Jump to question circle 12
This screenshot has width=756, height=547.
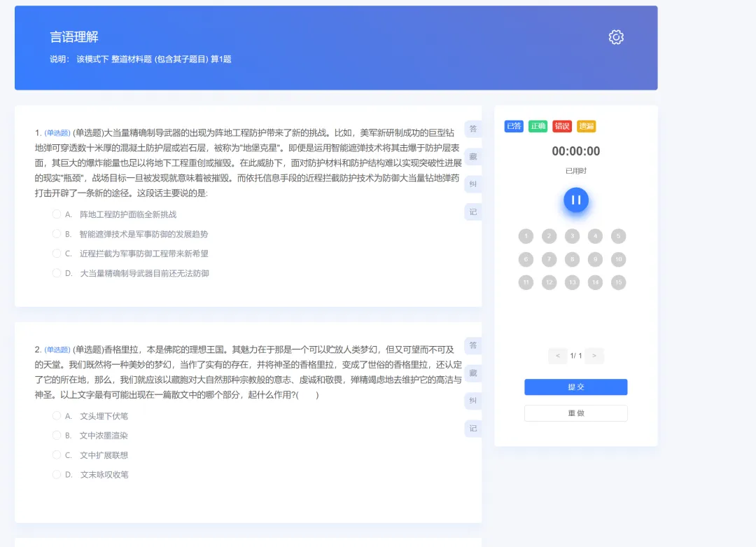549,282
